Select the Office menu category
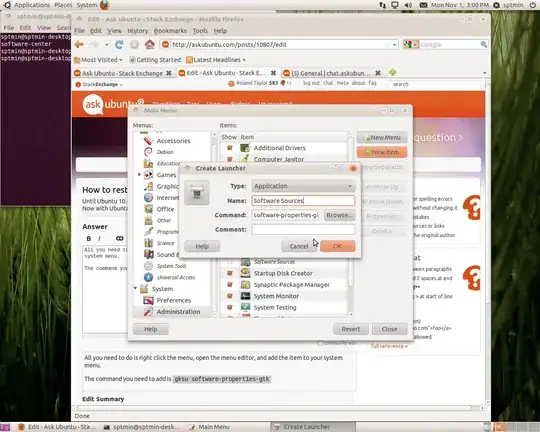Screen dimensions: 540x432 click(165, 209)
